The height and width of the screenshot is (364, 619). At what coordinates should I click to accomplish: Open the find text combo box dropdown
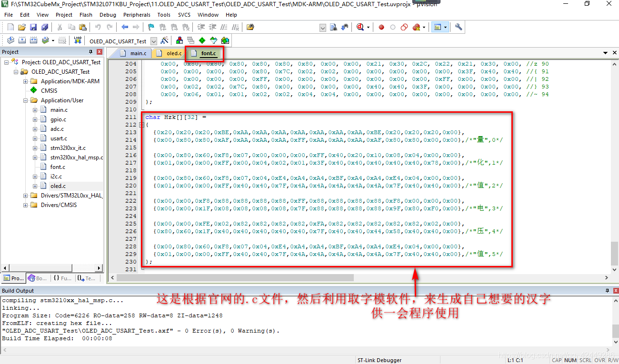pos(323,28)
